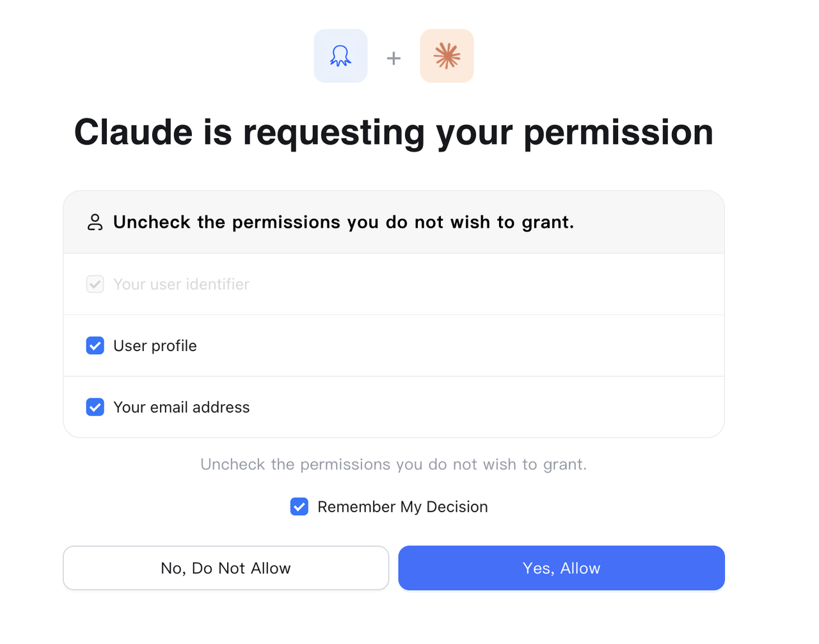Viewport: 819px width, 644px height.
Task: Click the greyed-out user identifier checkbox
Action: pyautogui.click(x=95, y=284)
